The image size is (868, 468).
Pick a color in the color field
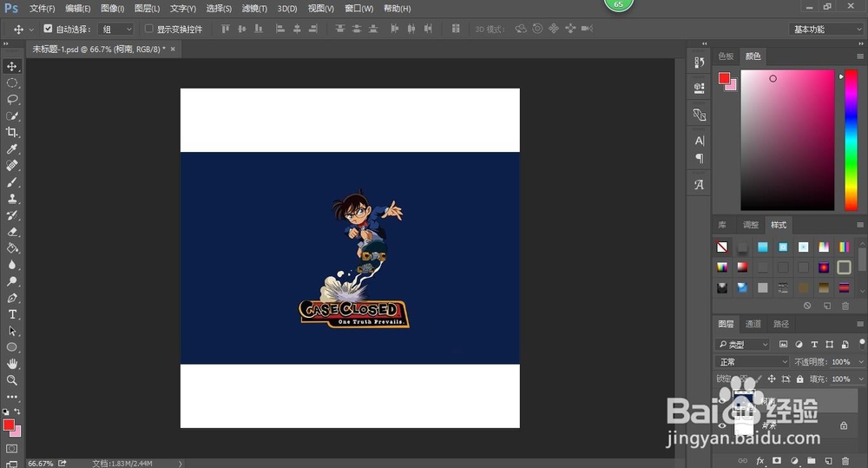coord(787,140)
